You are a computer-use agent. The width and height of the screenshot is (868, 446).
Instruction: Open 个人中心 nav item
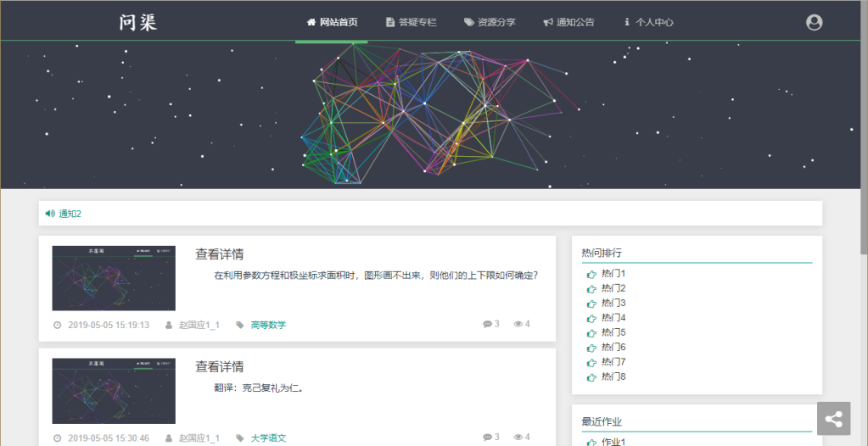point(648,23)
